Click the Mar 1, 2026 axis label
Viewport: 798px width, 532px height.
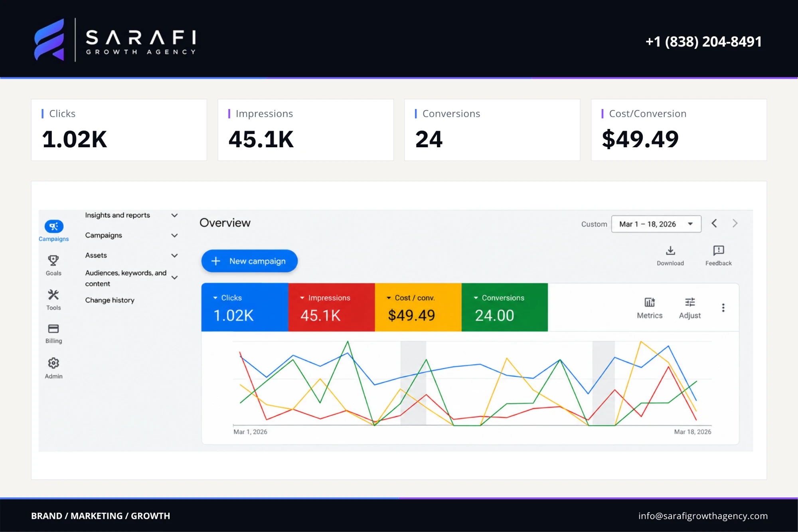(x=250, y=432)
